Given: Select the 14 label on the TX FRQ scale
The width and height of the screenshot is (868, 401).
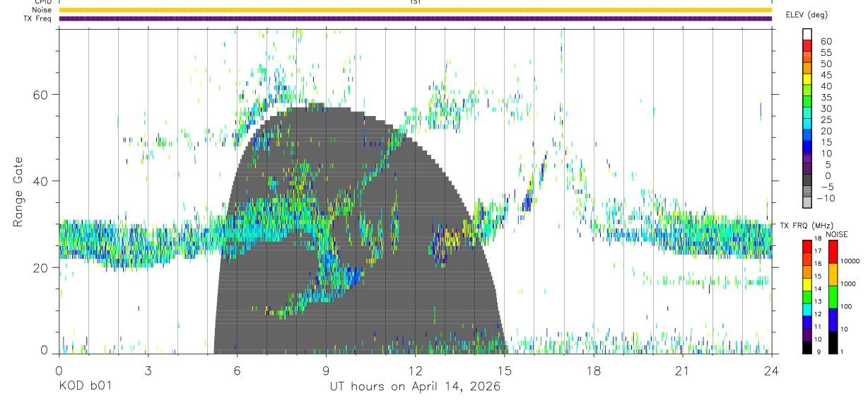Looking at the screenshot, I should click(818, 289).
